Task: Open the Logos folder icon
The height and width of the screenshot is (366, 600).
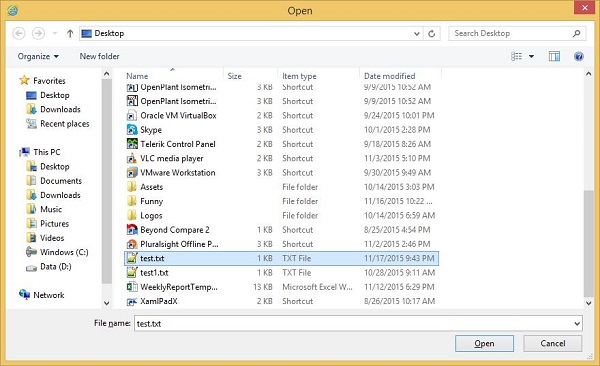Action: [132, 215]
